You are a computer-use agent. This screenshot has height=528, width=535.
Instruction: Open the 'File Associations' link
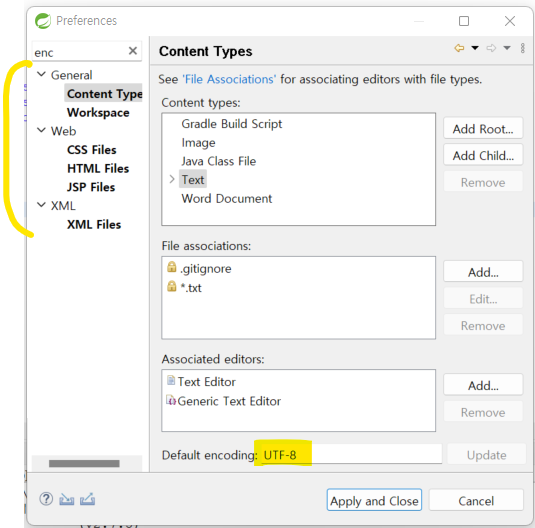tap(229, 79)
